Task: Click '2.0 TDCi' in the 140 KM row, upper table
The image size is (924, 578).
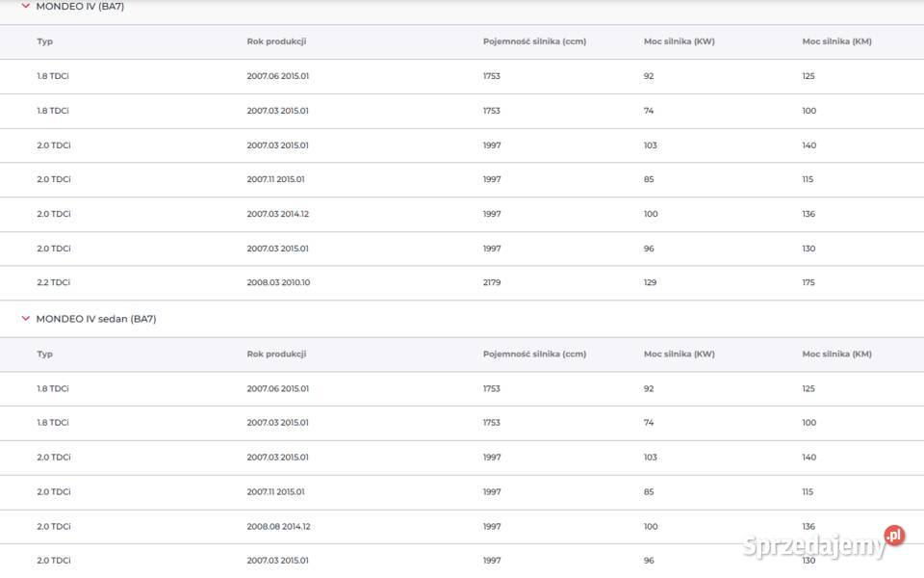Action: coord(54,145)
